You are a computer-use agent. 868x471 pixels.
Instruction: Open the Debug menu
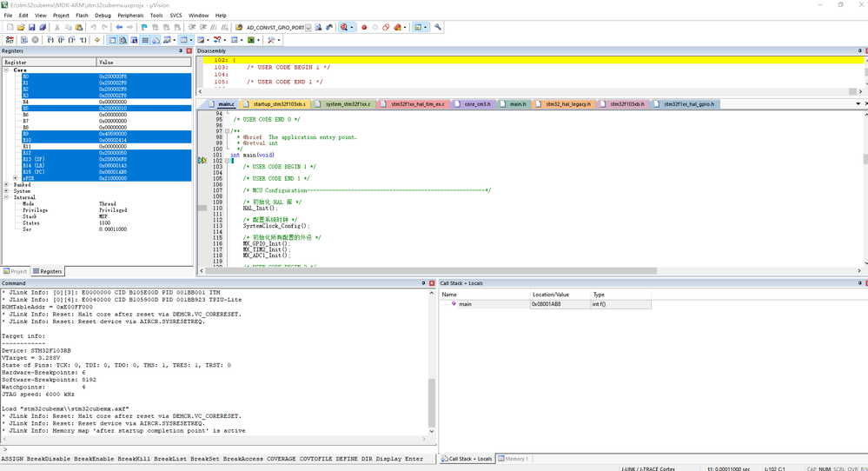pos(103,16)
